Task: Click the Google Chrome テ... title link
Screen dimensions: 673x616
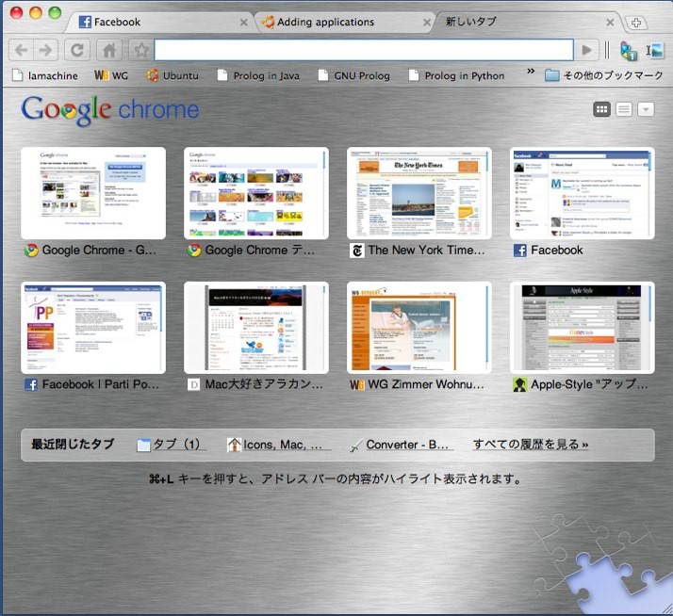Action: 259,251
